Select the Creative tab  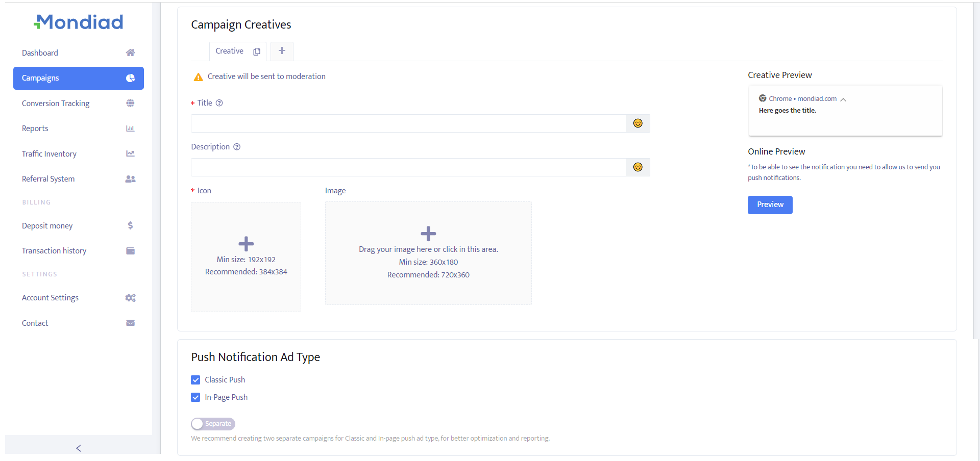tap(229, 51)
